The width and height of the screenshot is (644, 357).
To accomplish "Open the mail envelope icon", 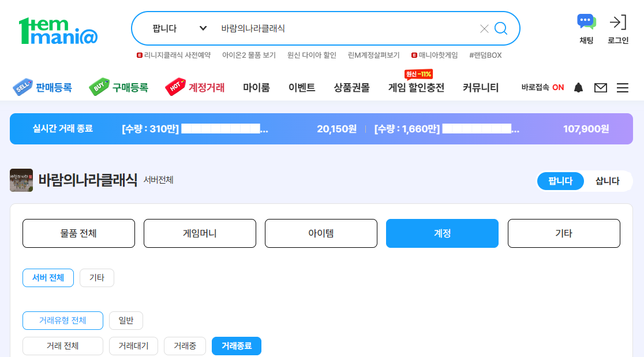I will click(x=601, y=88).
